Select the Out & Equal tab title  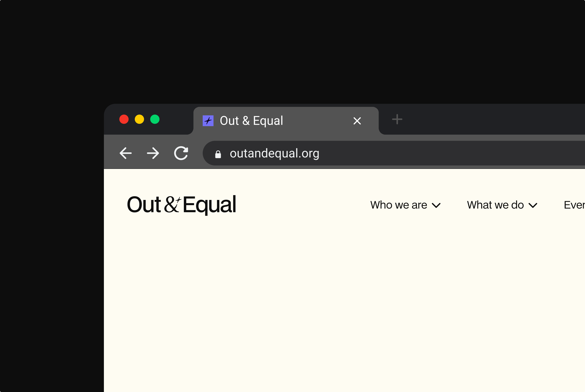click(x=251, y=121)
